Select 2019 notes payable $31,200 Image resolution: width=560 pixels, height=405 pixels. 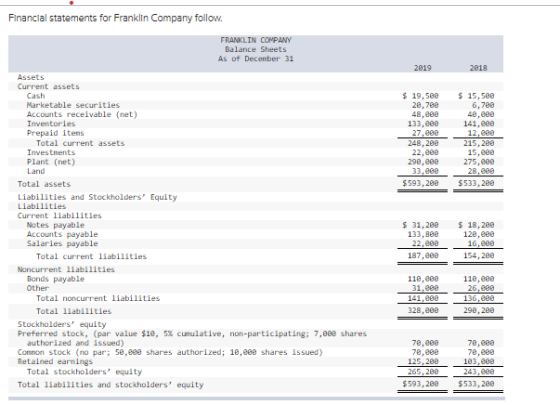pyautogui.click(x=420, y=225)
